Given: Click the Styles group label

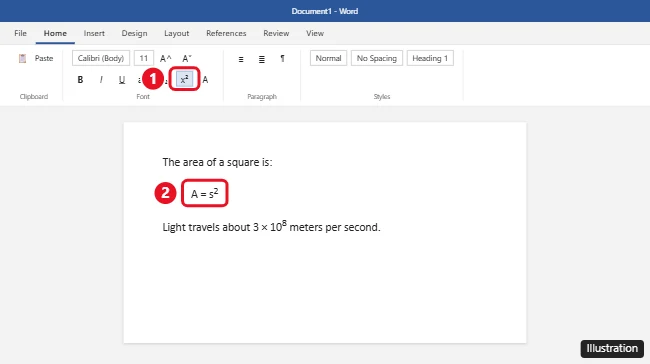Looking at the screenshot, I should click(x=382, y=97).
